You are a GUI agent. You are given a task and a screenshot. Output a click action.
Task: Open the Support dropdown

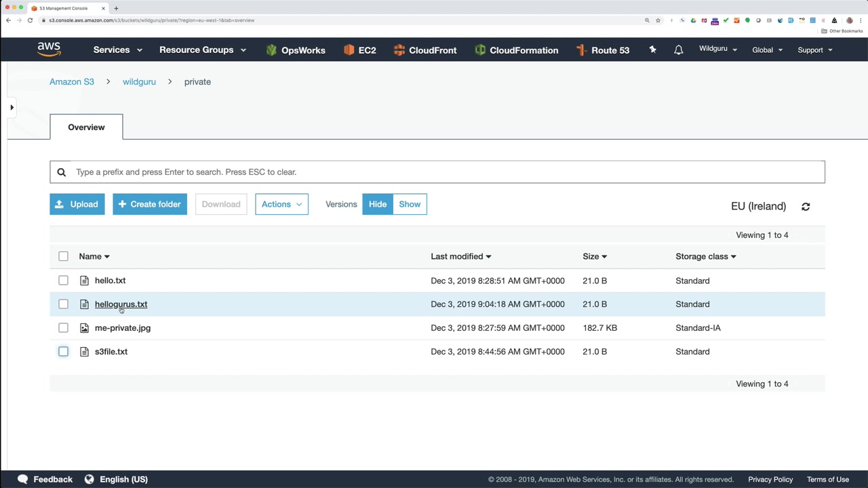[815, 50]
